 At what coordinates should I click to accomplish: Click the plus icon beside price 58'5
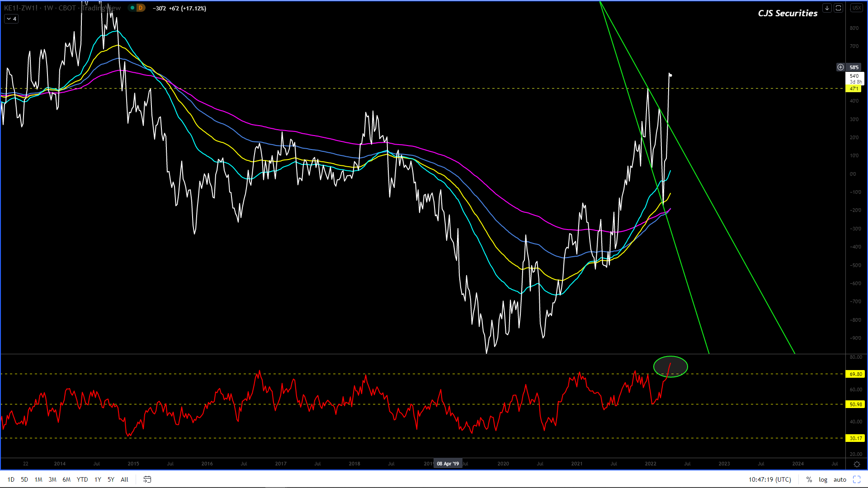(x=840, y=67)
